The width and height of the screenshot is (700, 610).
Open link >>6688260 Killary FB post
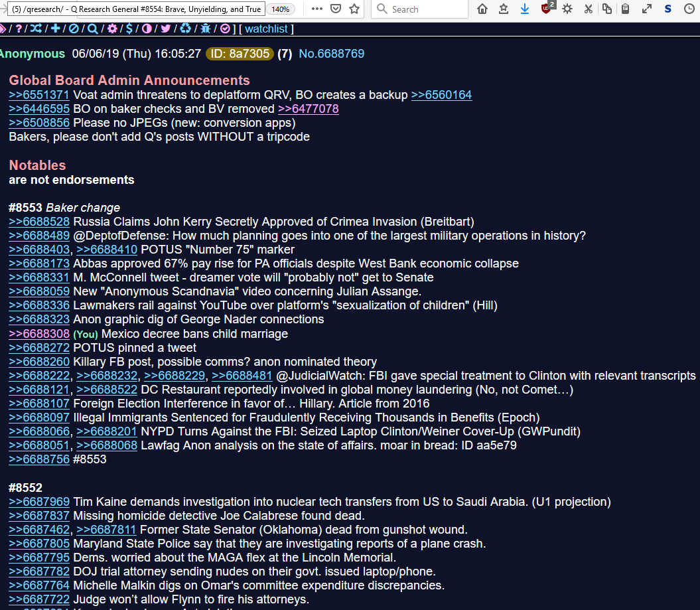pyautogui.click(x=39, y=362)
